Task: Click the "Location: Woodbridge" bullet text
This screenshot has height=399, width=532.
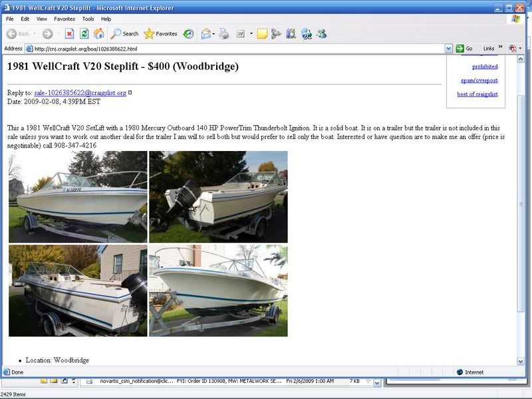Action: click(x=57, y=360)
